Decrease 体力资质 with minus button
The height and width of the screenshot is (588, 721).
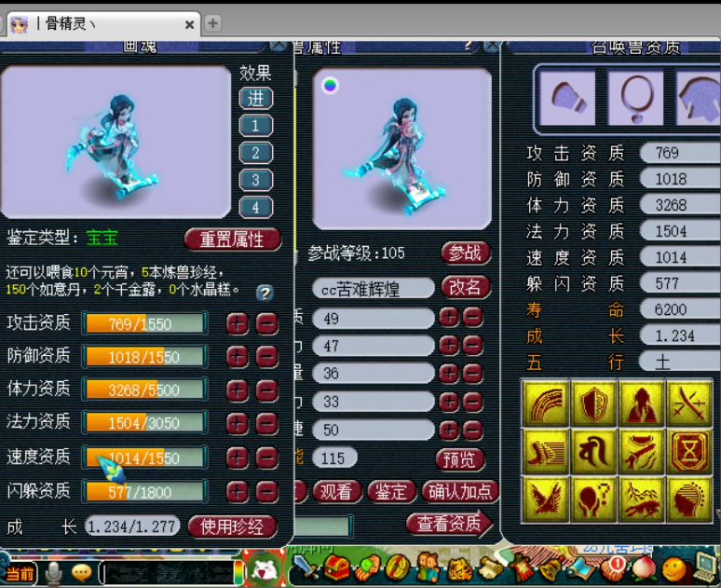tap(267, 390)
